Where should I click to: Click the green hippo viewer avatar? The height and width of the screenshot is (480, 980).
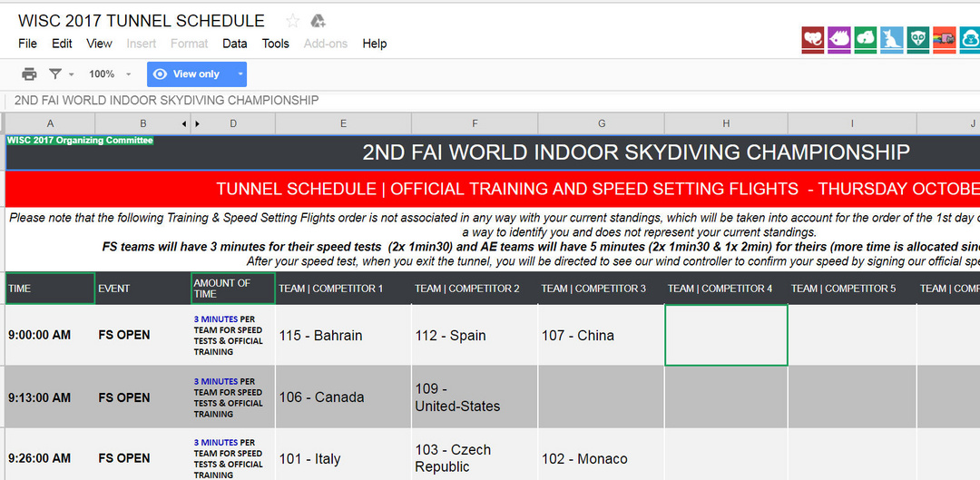[866, 39]
